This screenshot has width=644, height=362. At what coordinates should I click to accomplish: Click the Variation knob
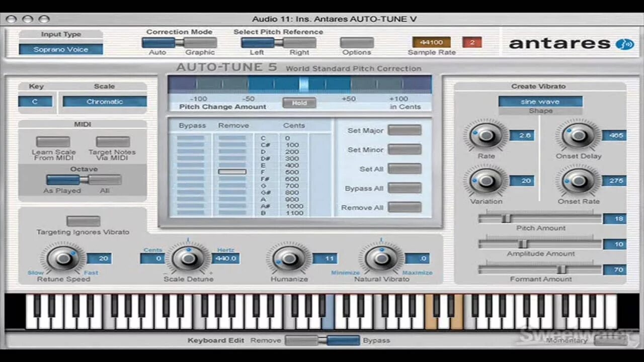[486, 180]
